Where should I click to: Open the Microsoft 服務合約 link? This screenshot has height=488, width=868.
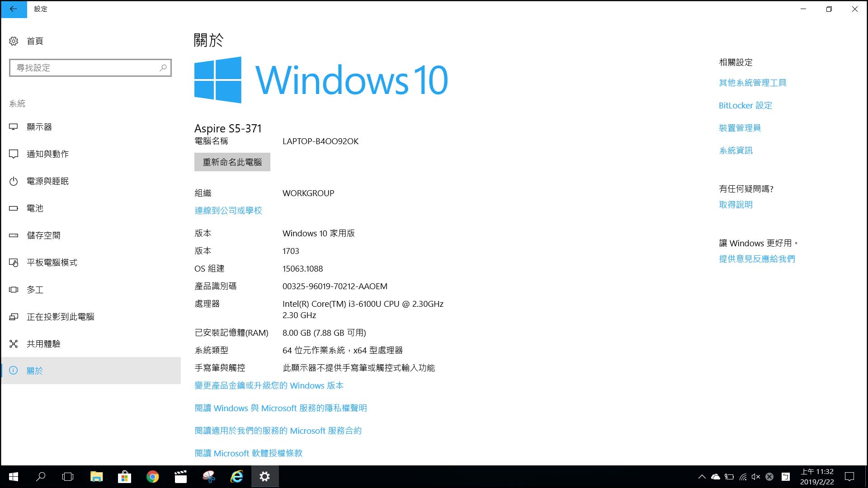(x=278, y=431)
